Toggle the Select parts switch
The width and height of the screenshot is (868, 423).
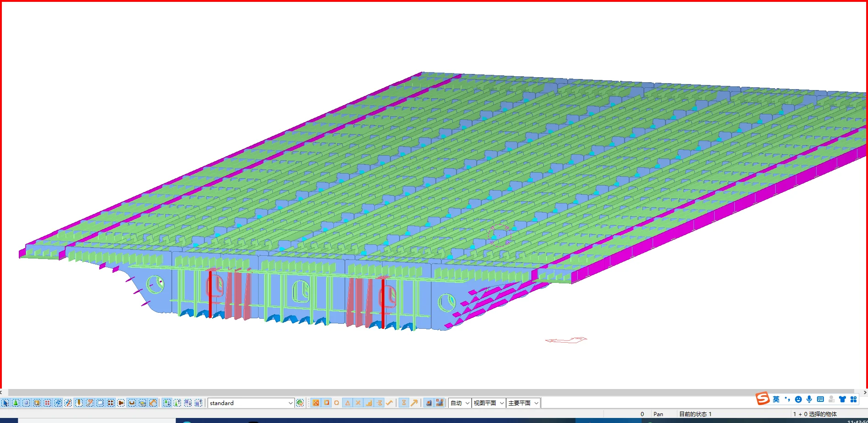coord(26,403)
